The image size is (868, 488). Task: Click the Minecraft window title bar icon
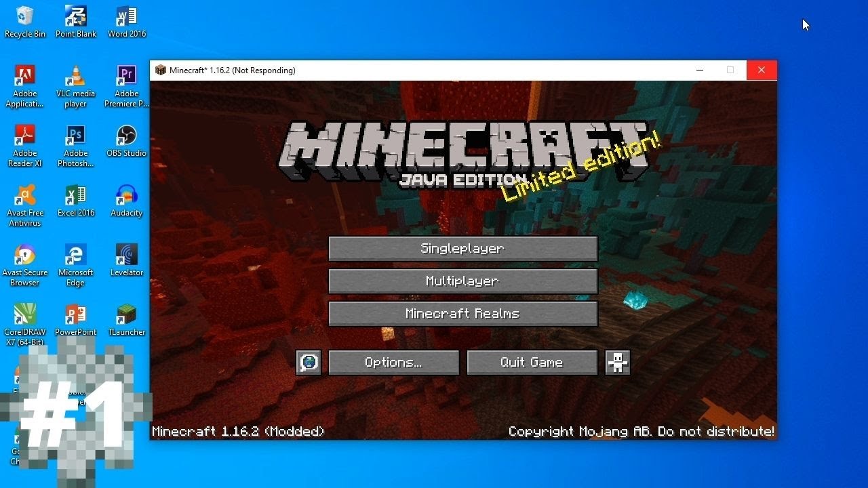tap(161, 70)
